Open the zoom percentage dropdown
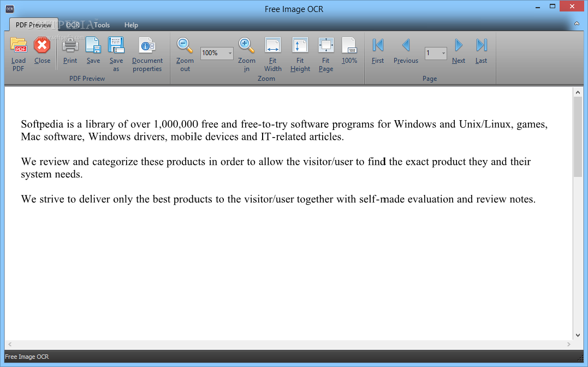 230,54
